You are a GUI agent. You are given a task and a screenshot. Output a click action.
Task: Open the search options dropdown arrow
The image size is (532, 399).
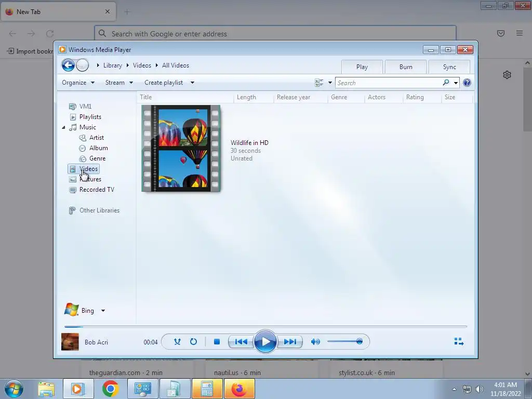coord(456,83)
